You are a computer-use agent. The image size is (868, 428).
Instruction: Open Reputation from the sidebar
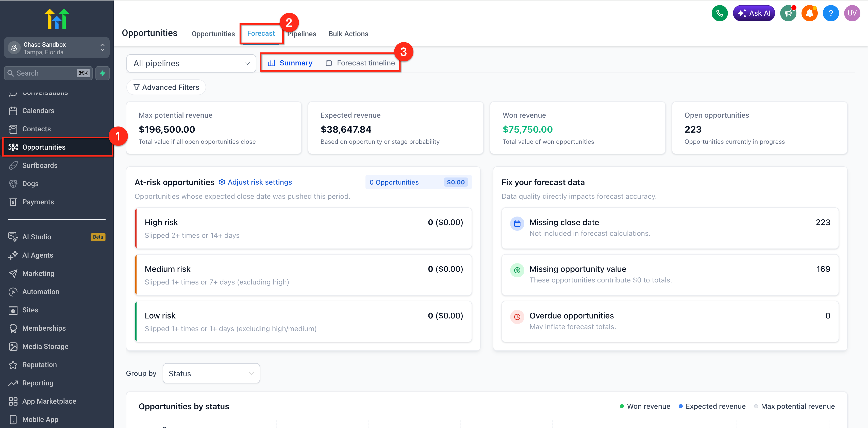[39, 365]
